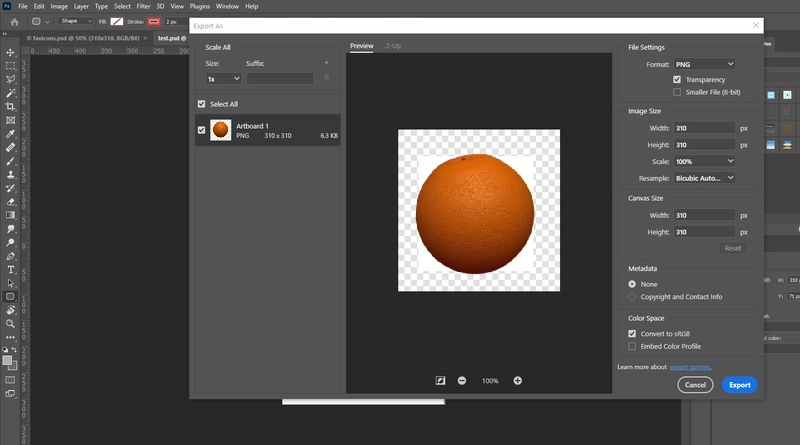The width and height of the screenshot is (800, 445).
Task: Toggle the Transparency checkbox
Action: coord(677,80)
